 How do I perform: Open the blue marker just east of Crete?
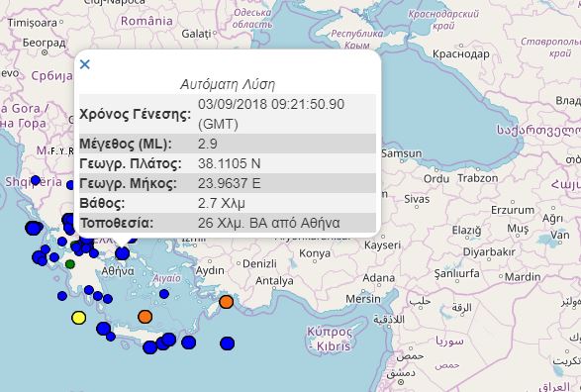click(188, 342)
